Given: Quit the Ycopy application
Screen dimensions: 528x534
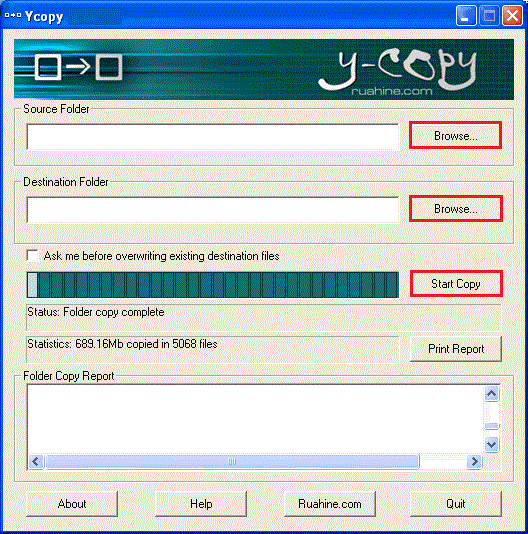Looking at the screenshot, I should (456, 504).
